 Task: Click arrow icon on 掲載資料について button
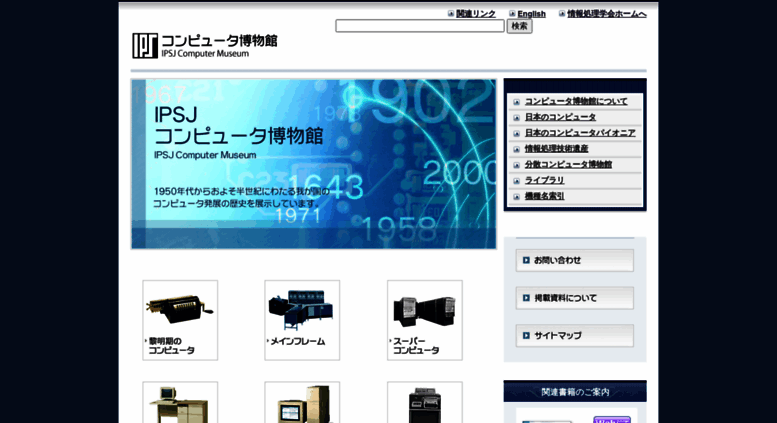[526, 298]
